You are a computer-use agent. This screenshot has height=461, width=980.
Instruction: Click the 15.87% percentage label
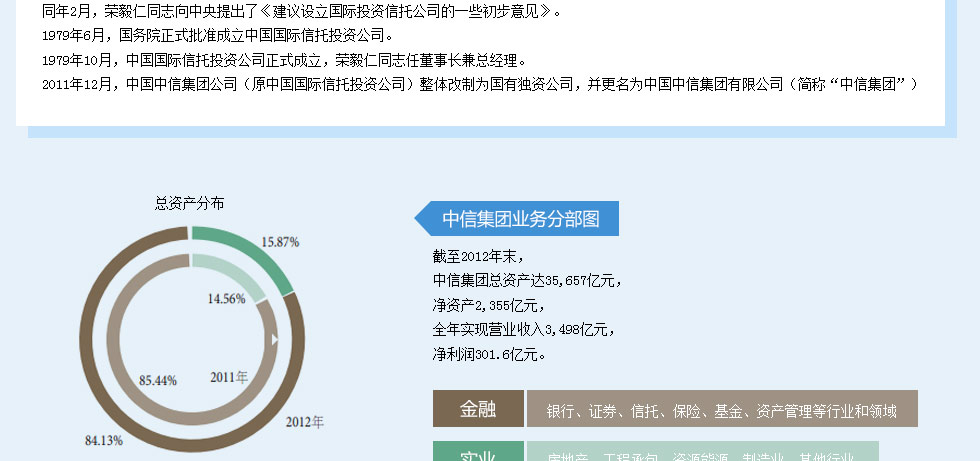280,242
